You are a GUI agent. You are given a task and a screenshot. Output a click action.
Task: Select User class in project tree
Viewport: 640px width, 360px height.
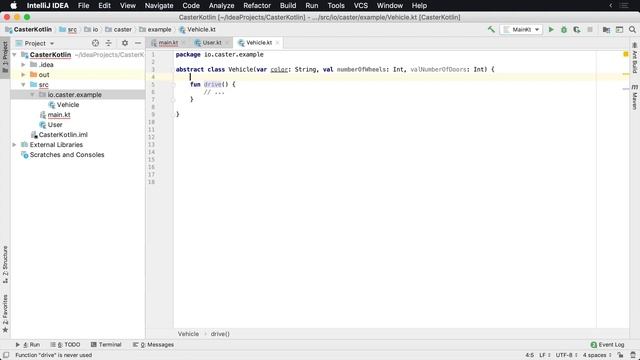[x=55, y=125]
